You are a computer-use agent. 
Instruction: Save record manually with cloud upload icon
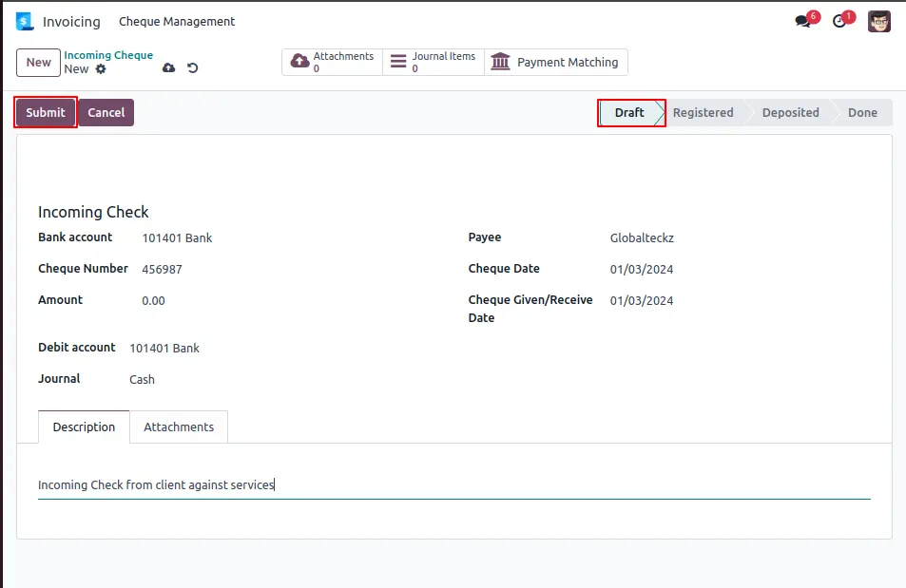pos(168,68)
